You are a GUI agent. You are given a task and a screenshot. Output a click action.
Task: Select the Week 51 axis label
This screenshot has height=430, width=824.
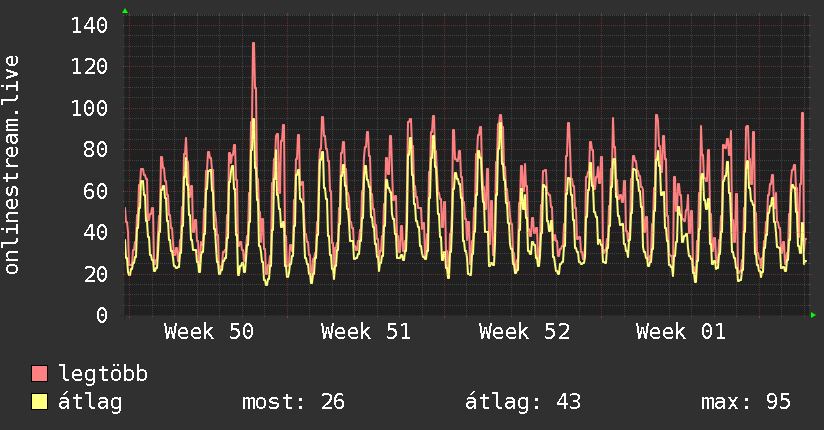click(366, 332)
